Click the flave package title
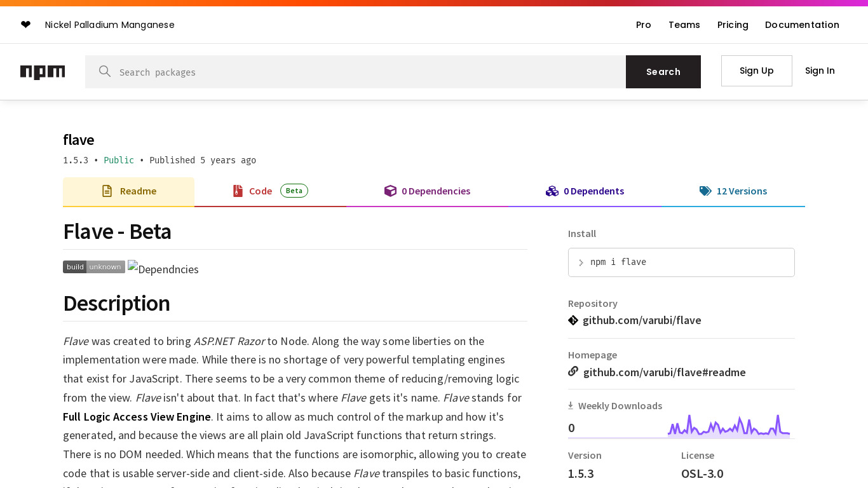The width and height of the screenshot is (868, 488). [x=79, y=140]
